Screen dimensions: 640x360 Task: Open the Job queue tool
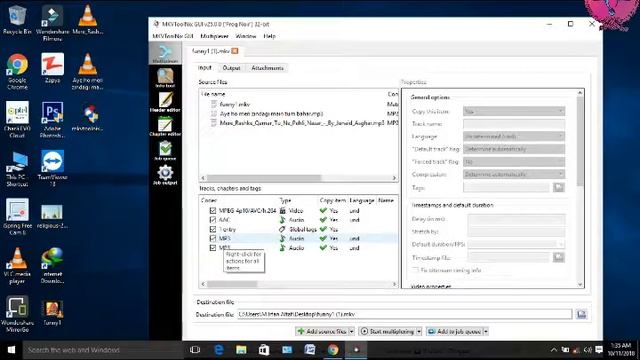pyautogui.click(x=165, y=151)
